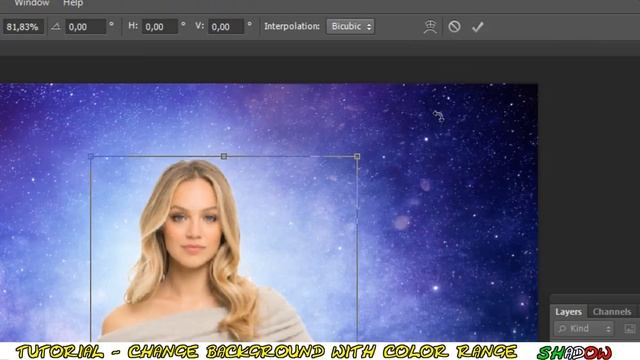Edit the V vertical skew field

coord(226,27)
